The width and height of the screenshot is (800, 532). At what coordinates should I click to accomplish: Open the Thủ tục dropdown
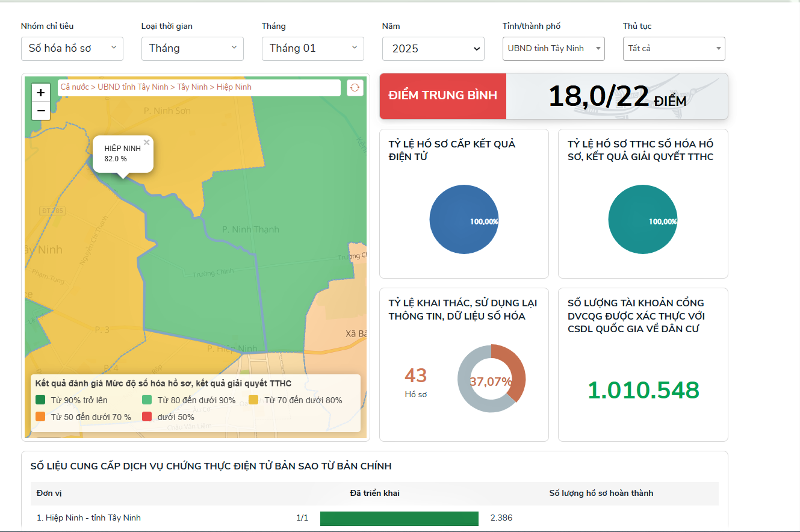coord(674,49)
